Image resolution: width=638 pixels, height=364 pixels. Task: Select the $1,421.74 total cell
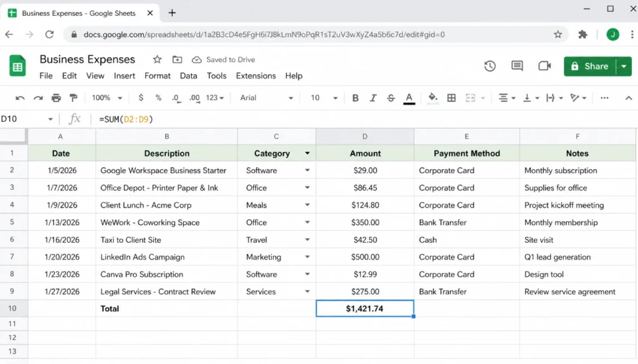point(364,309)
